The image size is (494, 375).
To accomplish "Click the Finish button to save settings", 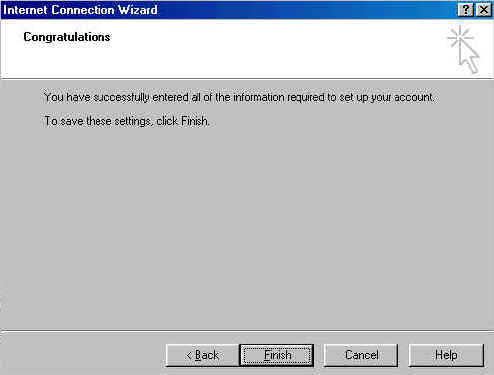I will click(276, 355).
